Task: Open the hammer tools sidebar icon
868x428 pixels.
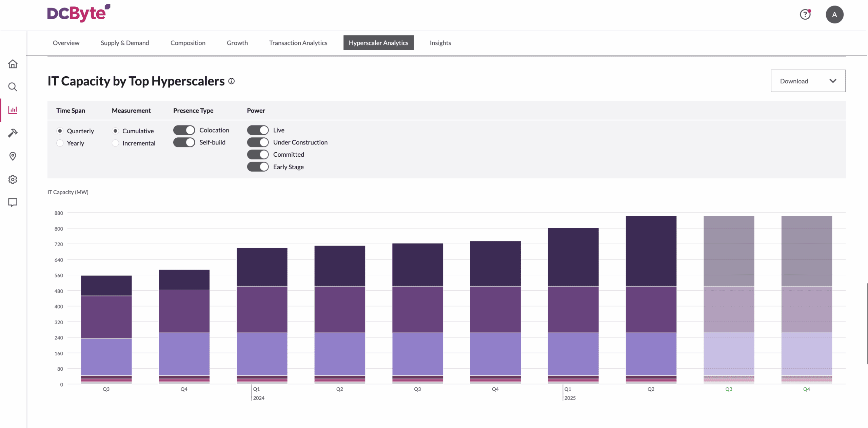Action: click(13, 133)
